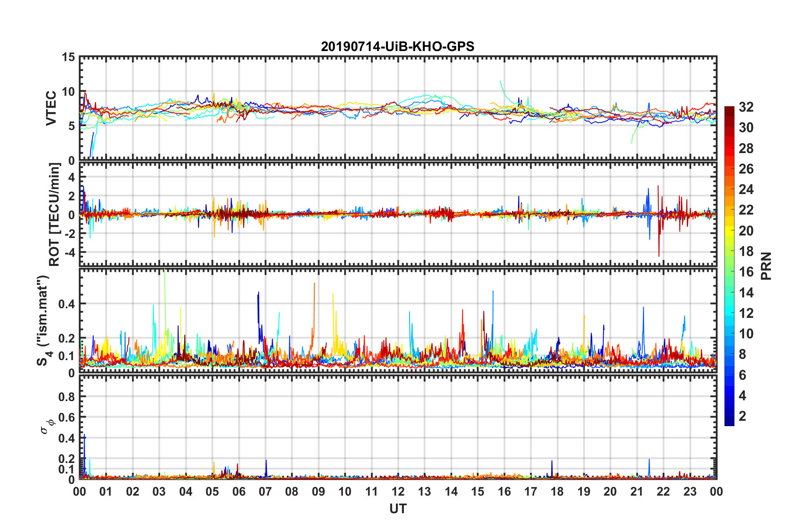Click colorbar tick label 18
796x532 pixels.
[746, 251]
